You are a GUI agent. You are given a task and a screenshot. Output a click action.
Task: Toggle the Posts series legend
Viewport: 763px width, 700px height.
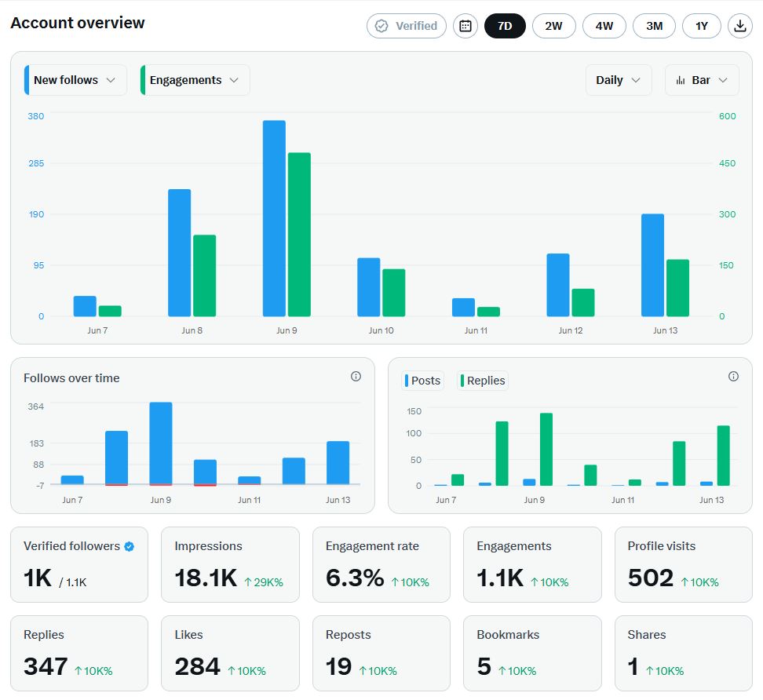422,381
